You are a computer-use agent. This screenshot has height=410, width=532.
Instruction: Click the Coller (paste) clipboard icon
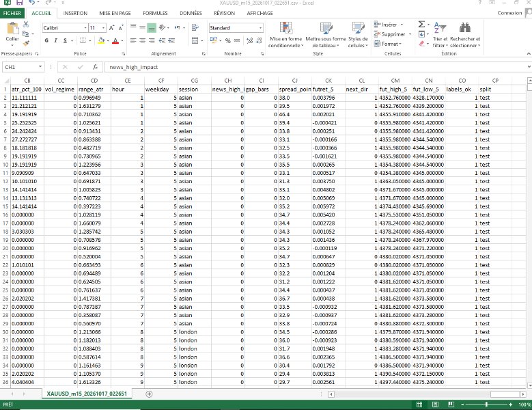click(13, 29)
